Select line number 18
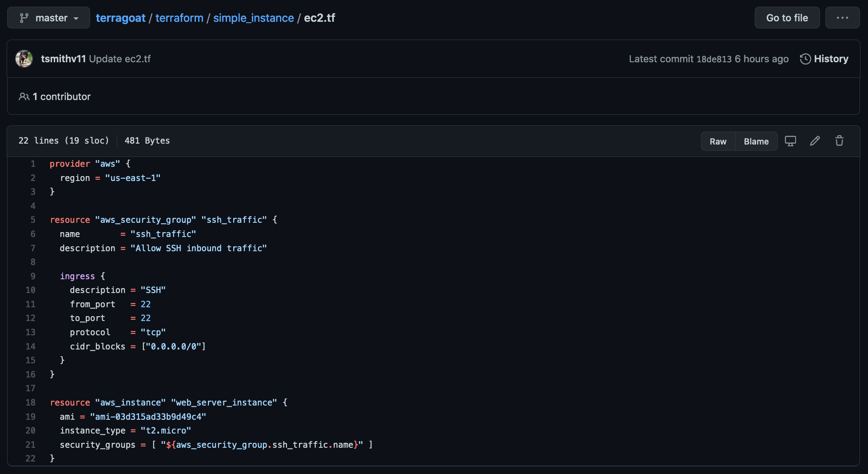This screenshot has height=474, width=868. coord(30,402)
